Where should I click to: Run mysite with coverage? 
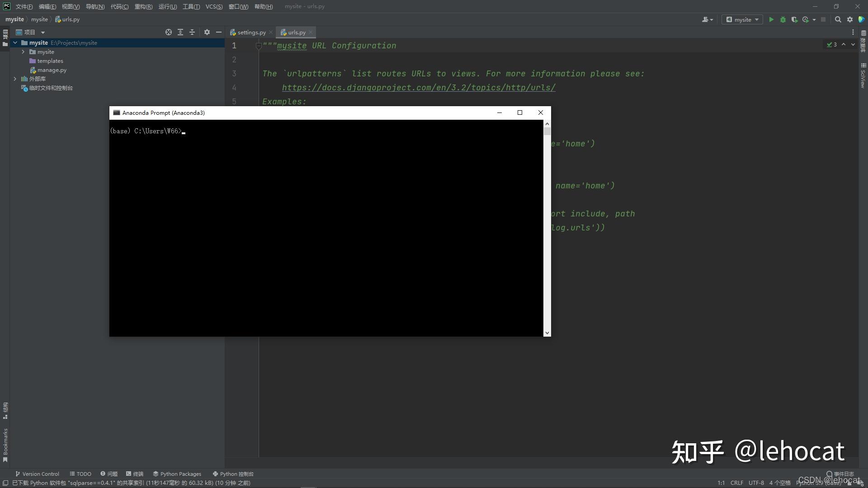[x=794, y=19]
